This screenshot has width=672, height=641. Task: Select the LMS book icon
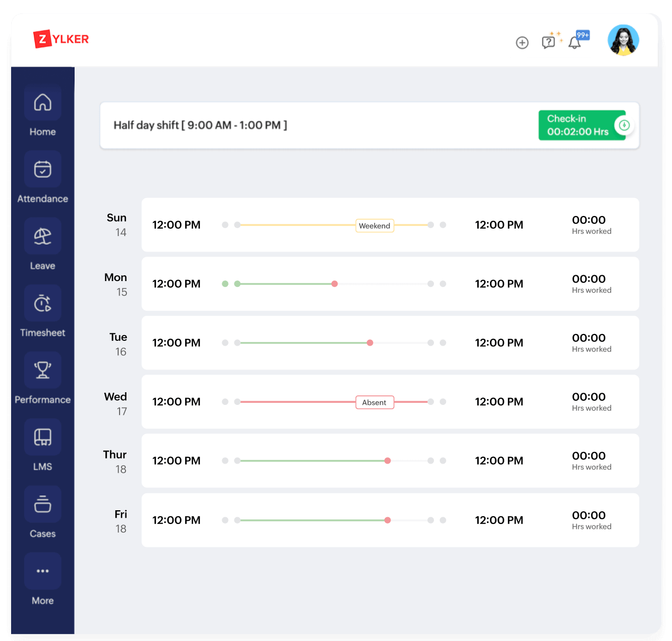(x=42, y=437)
